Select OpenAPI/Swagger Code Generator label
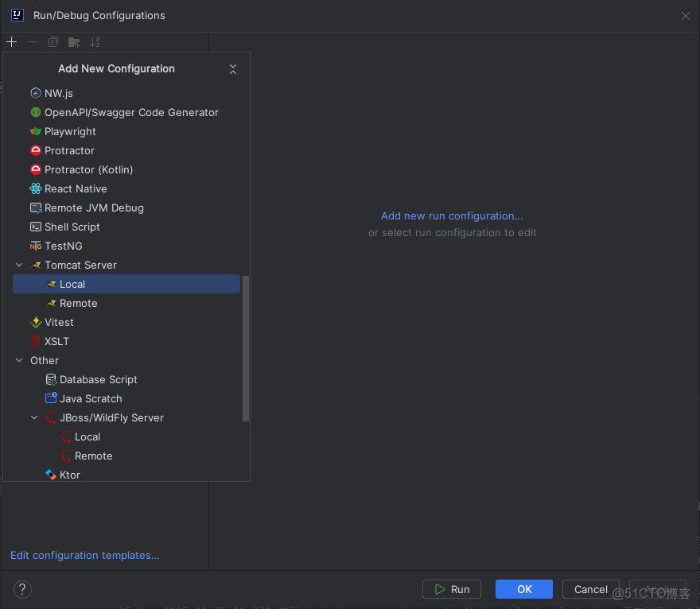The width and height of the screenshot is (700, 609). click(x=131, y=112)
